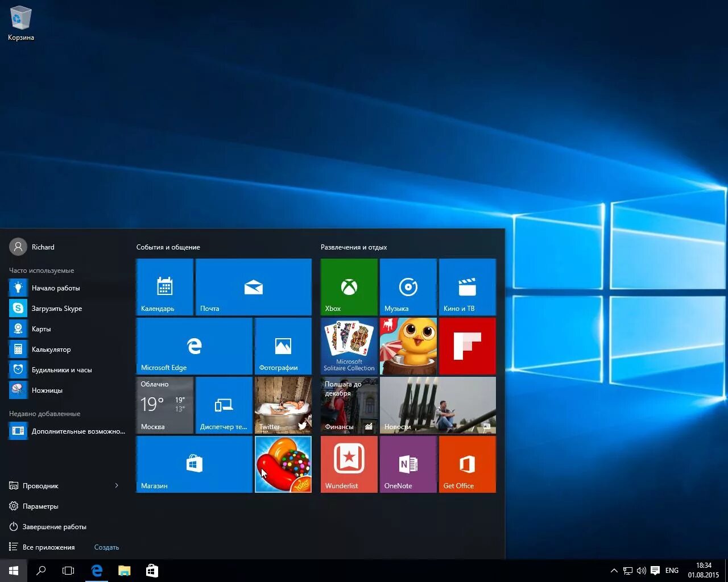Select the Корзина recycle bin icon
728x582 pixels.
tap(20, 23)
